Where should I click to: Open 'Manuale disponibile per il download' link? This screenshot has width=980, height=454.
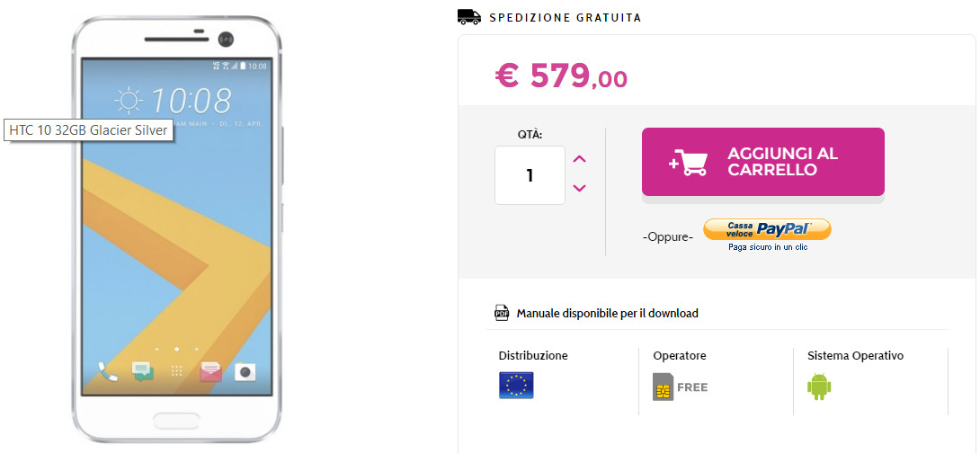click(607, 314)
